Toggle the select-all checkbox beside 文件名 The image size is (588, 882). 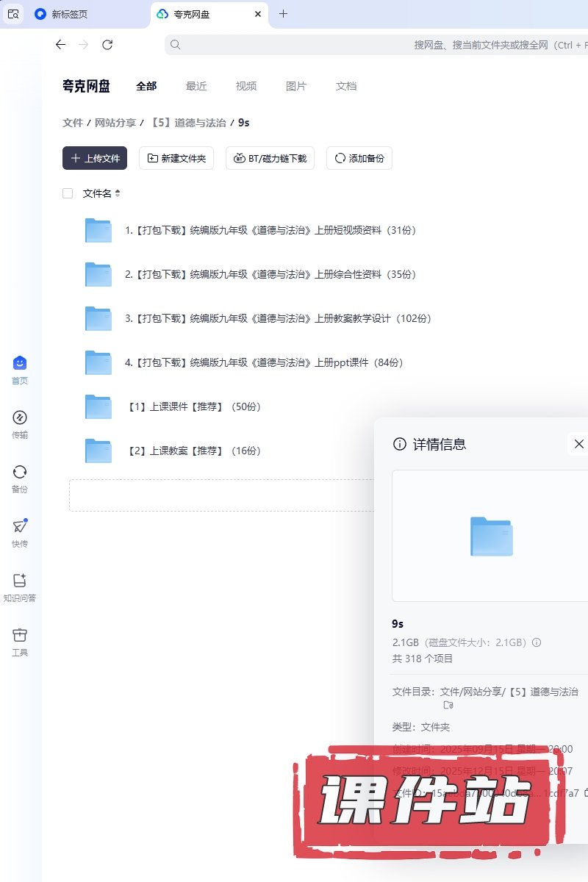68,193
